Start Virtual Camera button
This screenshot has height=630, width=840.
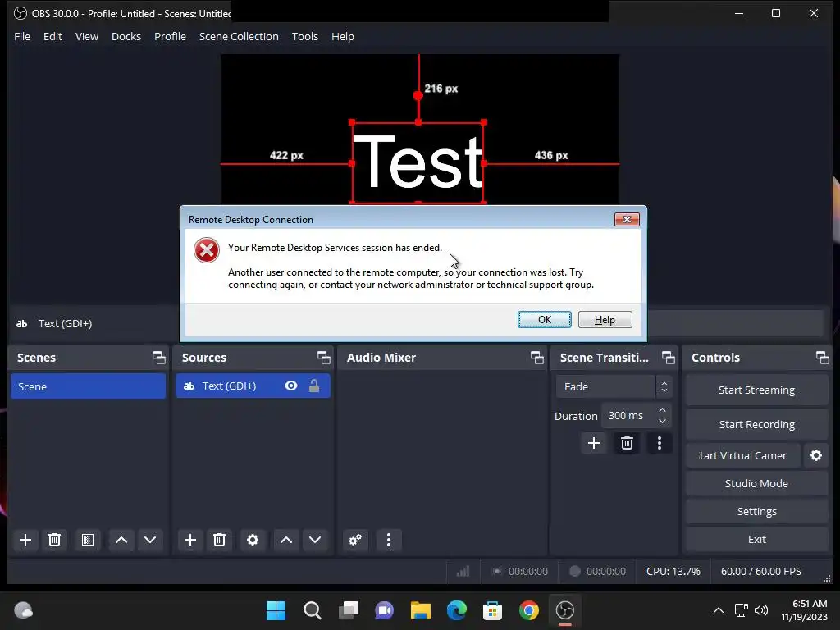point(743,455)
